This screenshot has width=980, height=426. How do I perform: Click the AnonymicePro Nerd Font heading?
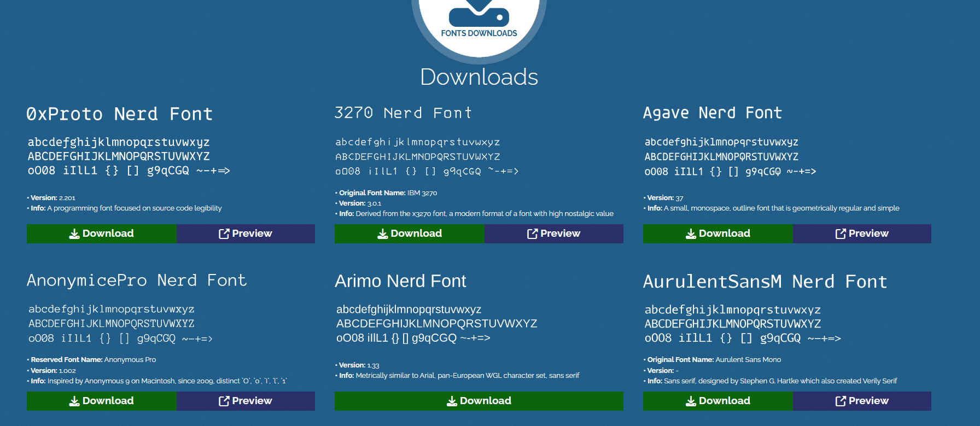pyautogui.click(x=137, y=280)
